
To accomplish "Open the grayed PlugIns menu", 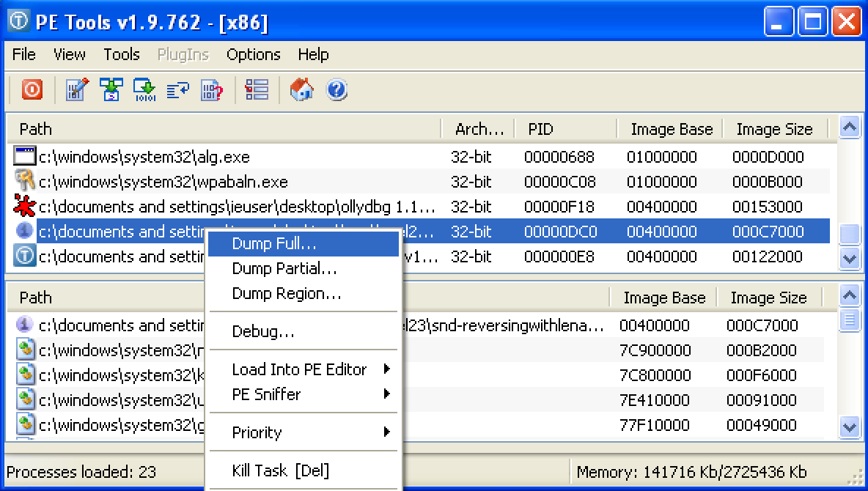I will click(x=183, y=54).
